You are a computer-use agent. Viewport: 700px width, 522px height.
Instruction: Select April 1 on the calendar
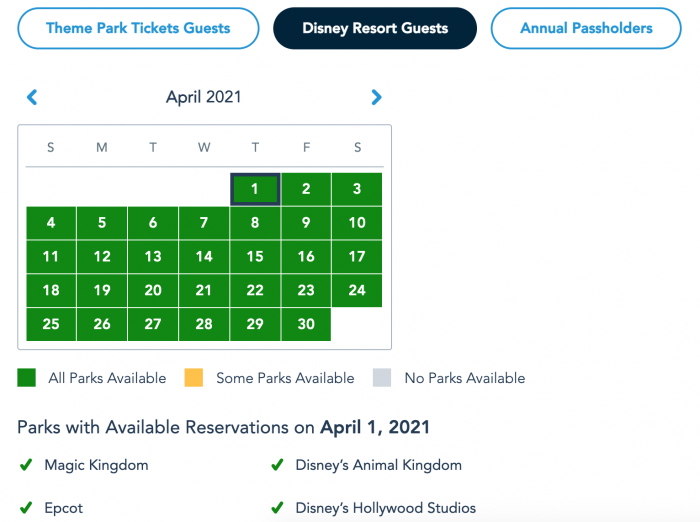click(255, 189)
